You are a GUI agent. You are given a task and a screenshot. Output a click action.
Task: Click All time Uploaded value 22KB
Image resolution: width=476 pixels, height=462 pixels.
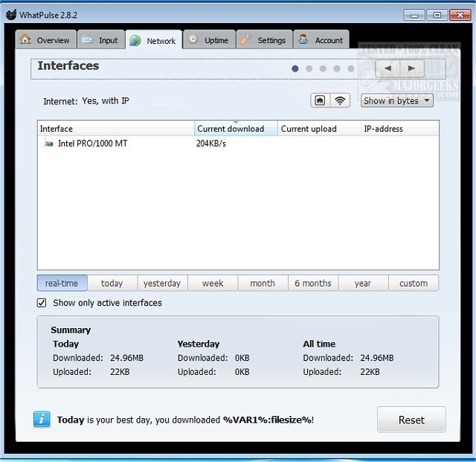(x=370, y=372)
